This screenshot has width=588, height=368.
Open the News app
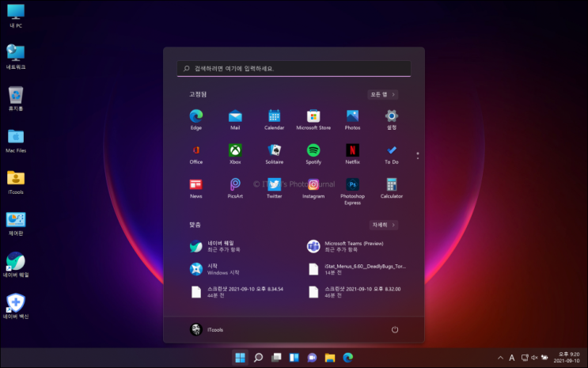coord(195,188)
